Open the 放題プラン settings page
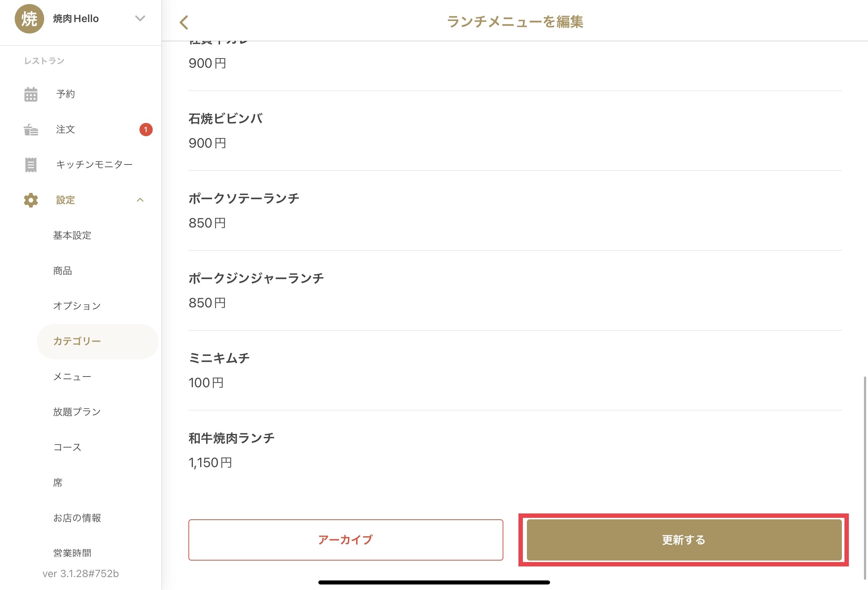 tap(77, 412)
